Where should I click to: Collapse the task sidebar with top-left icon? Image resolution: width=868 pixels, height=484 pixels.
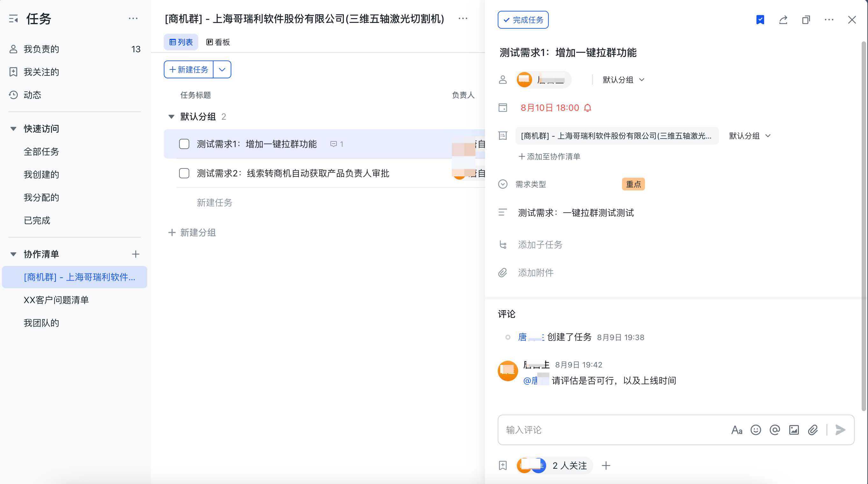pos(13,19)
